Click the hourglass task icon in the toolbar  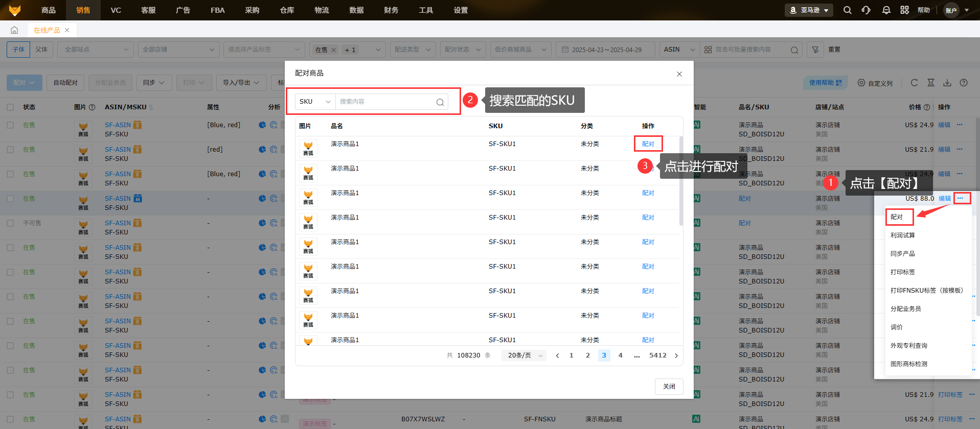pyautogui.click(x=931, y=83)
